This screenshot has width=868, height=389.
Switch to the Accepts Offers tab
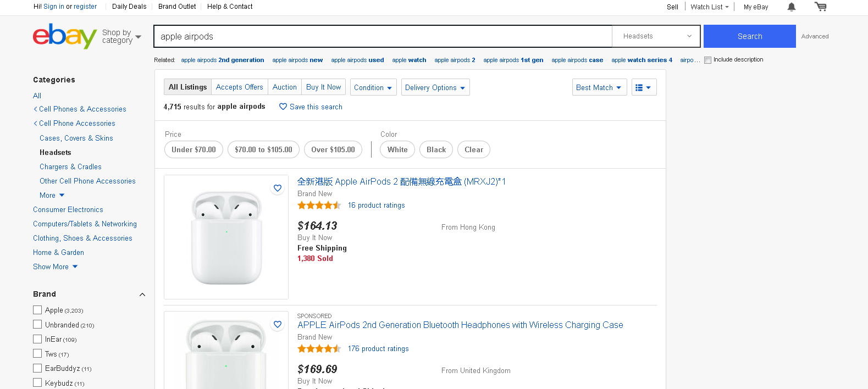coord(240,87)
